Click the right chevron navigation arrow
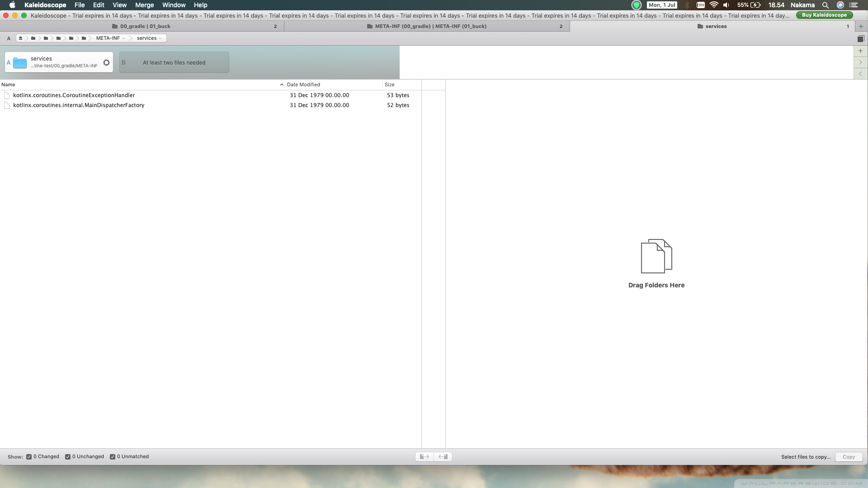 [x=860, y=62]
